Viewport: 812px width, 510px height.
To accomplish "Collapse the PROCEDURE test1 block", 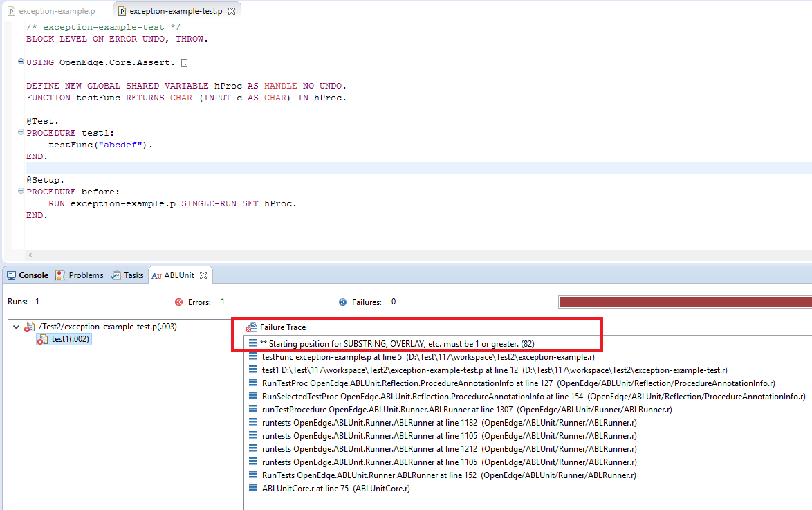I will 21,132.
